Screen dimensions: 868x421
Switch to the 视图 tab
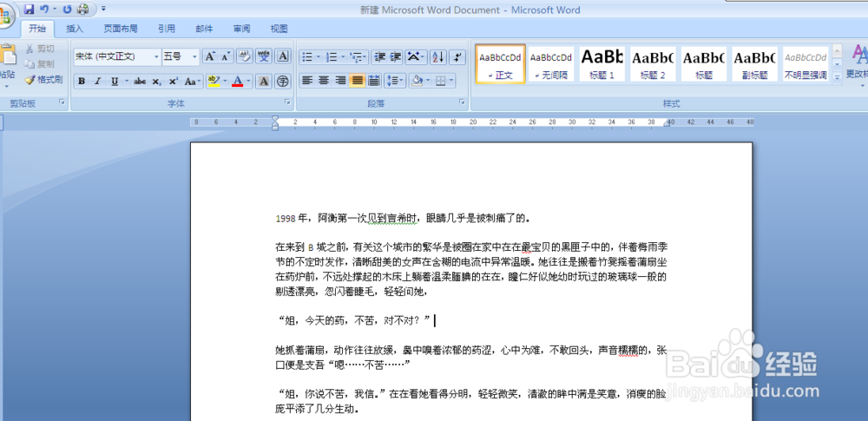click(279, 29)
